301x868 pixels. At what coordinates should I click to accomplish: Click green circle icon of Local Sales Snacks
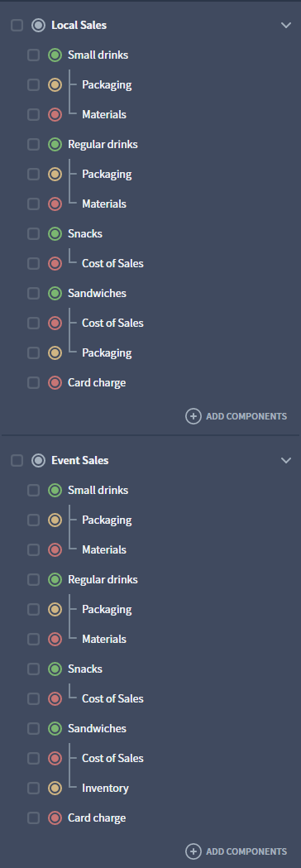(x=55, y=234)
